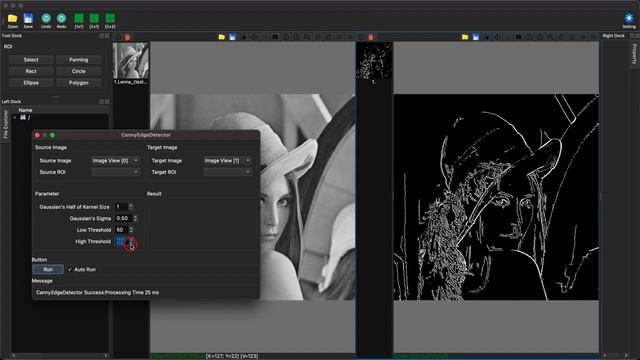The height and width of the screenshot is (360, 640).
Task: Click the Gaussian's Half of Kernel Size field
Action: 121,207
